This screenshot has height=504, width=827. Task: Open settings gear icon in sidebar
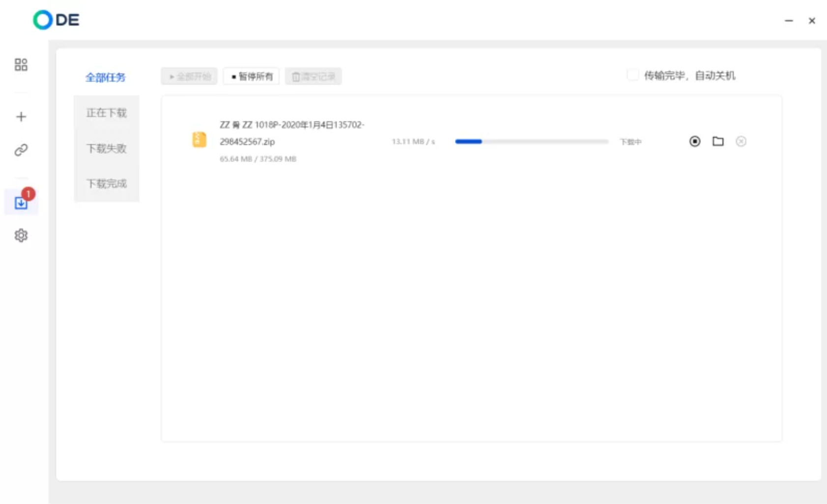tap(21, 236)
